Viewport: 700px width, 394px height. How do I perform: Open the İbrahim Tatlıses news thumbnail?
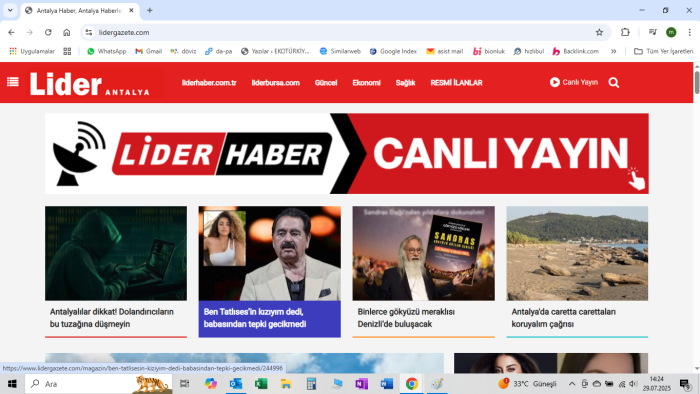(x=270, y=253)
